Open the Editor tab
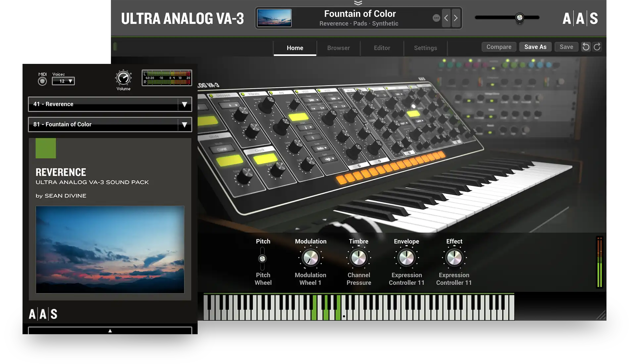This screenshot has width=629, height=364. [x=382, y=48]
